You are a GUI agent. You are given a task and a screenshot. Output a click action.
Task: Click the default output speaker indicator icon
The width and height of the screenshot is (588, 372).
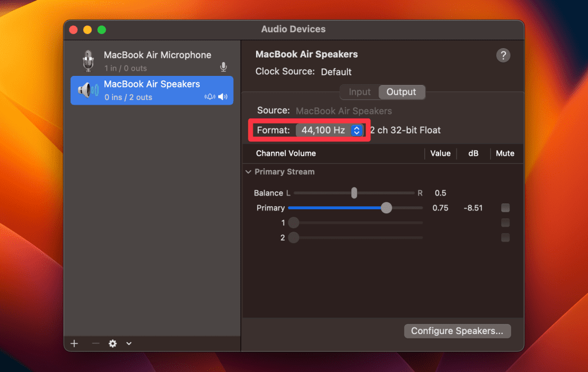pos(223,97)
